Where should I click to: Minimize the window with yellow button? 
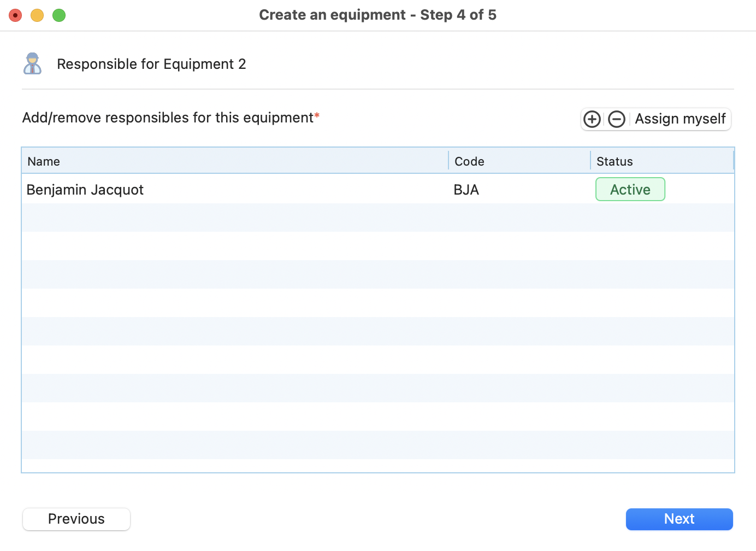(x=37, y=15)
